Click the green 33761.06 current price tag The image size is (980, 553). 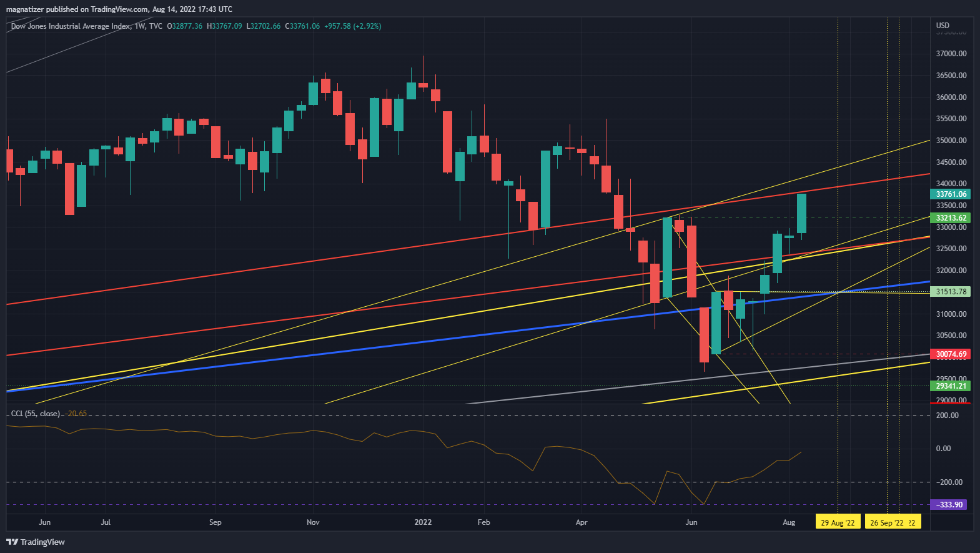point(951,194)
